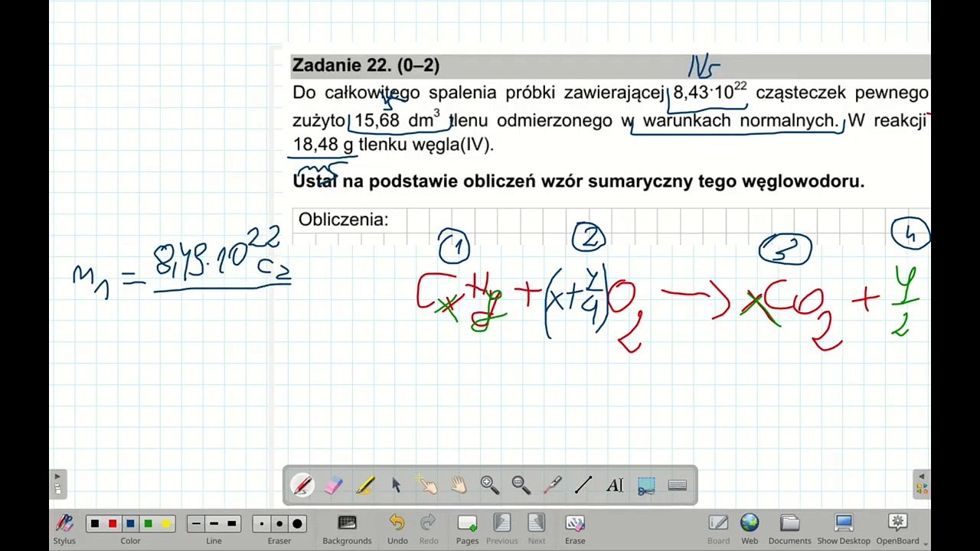The image size is (980, 551).
Task: Set thin line width
Action: (196, 523)
